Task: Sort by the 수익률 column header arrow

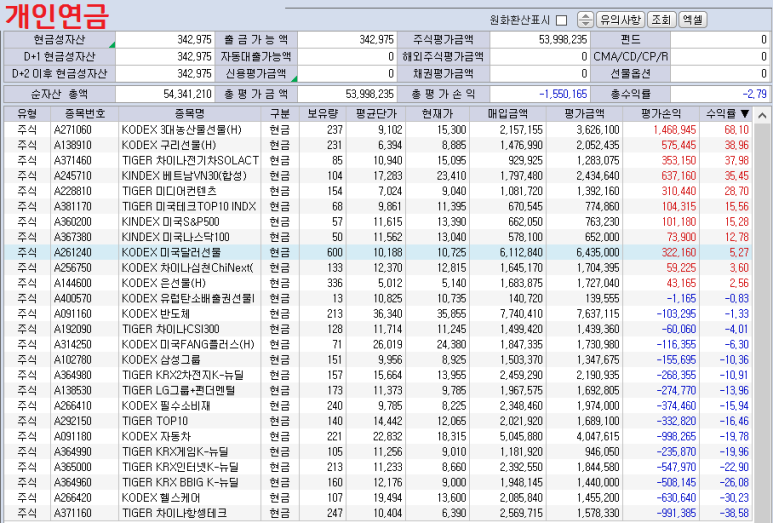Action: point(744,114)
